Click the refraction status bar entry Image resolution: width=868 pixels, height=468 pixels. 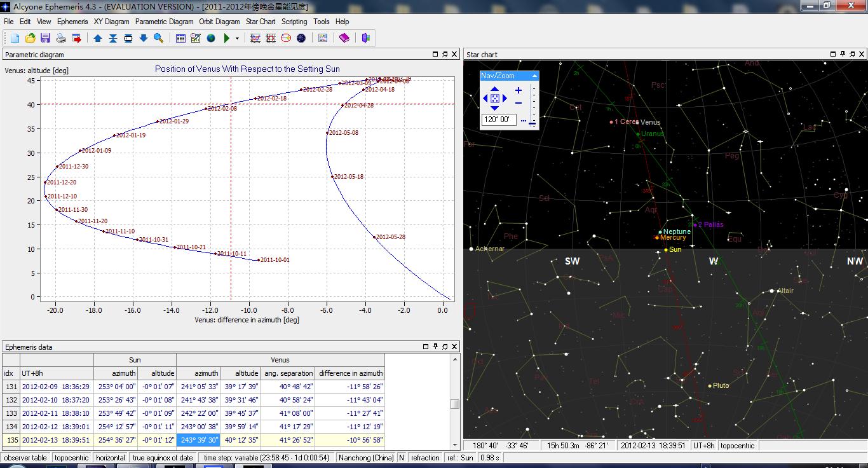click(x=425, y=458)
